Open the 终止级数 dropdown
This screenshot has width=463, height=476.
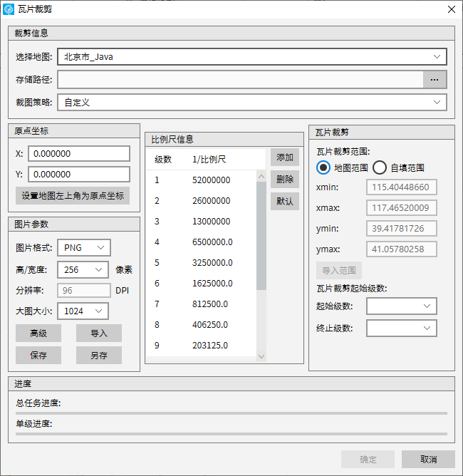point(401,328)
